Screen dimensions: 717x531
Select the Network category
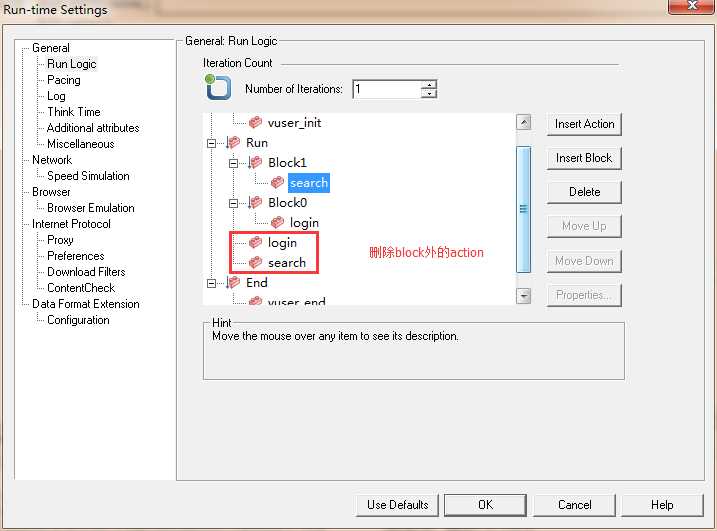pos(52,160)
